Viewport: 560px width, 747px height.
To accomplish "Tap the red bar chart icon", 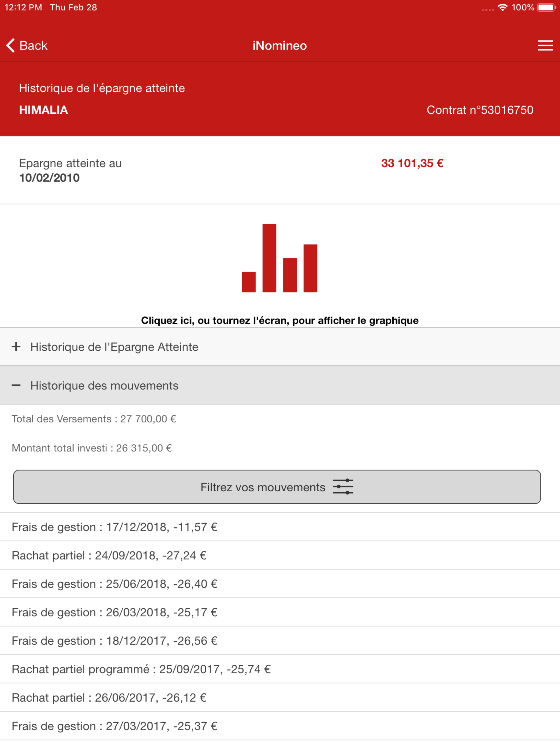I will pos(280,258).
